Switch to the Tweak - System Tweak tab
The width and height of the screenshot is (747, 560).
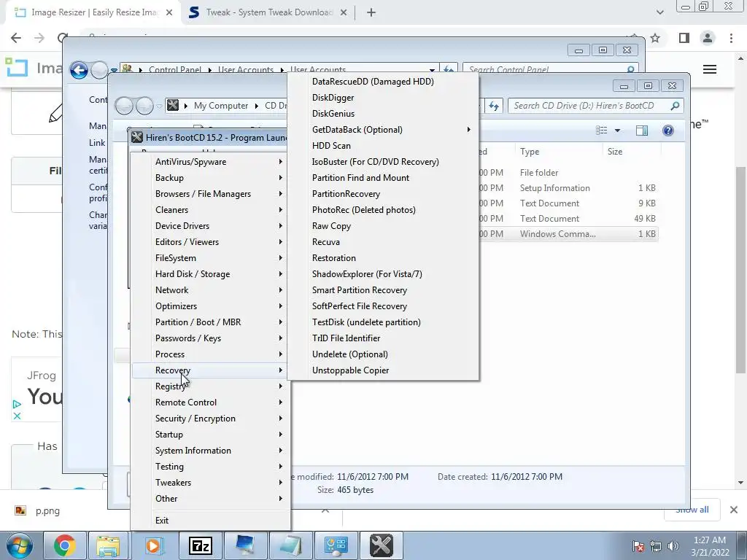[268, 12]
